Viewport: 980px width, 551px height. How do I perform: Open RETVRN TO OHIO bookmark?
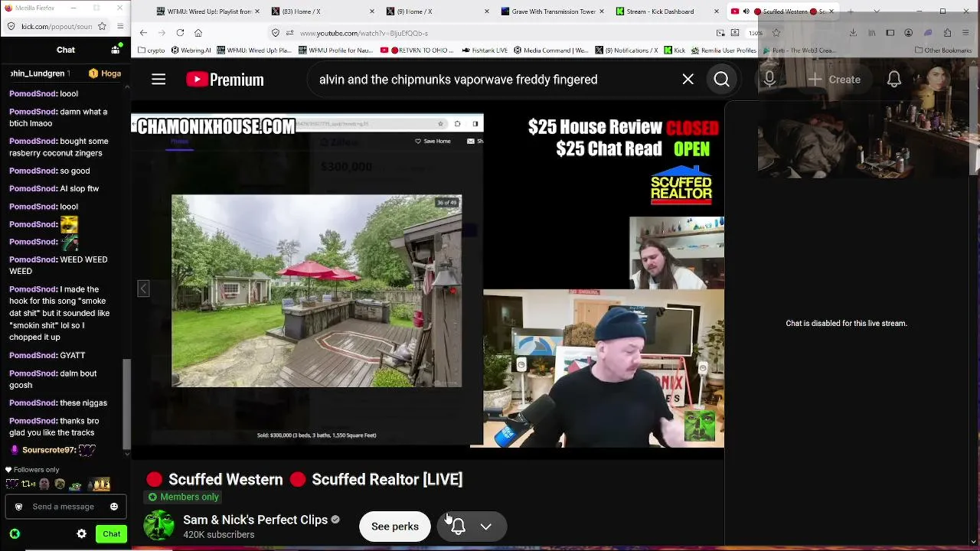(x=418, y=51)
